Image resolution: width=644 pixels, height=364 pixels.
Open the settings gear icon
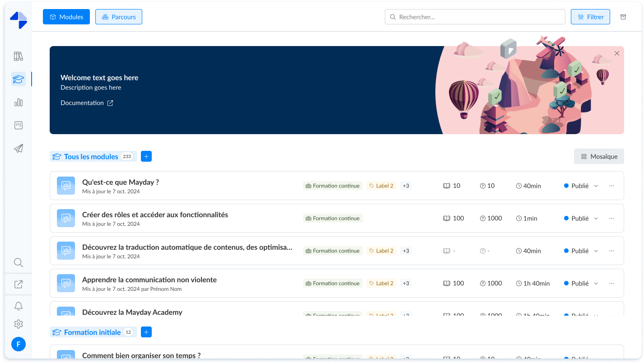point(18,324)
